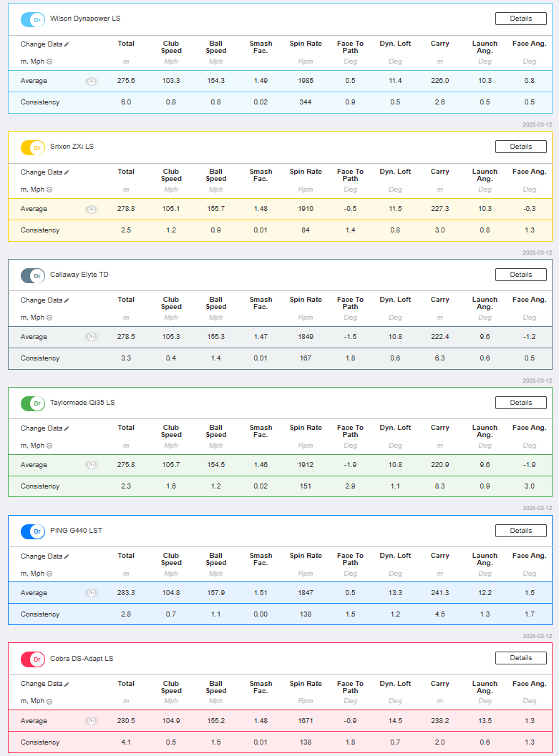Click the Consistency label in Callaway panel

point(40,358)
